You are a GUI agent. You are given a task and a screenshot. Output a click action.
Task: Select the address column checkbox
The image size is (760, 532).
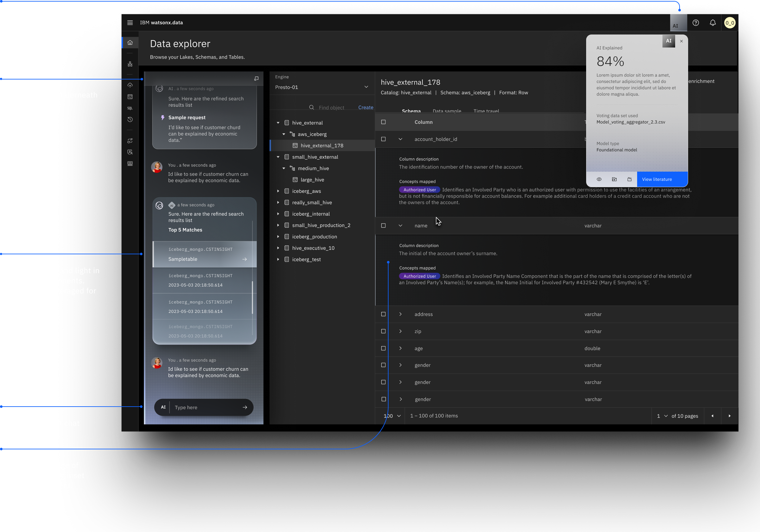(383, 314)
